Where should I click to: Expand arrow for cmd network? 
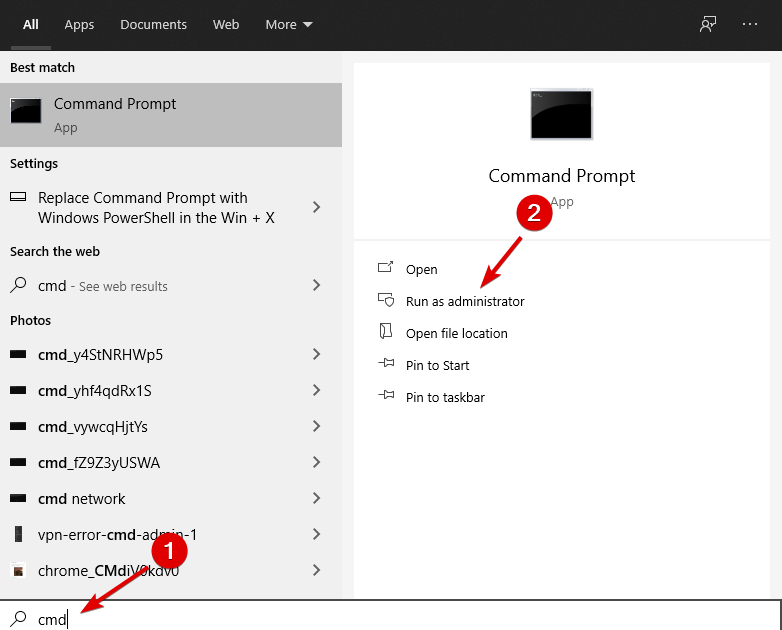click(316, 498)
